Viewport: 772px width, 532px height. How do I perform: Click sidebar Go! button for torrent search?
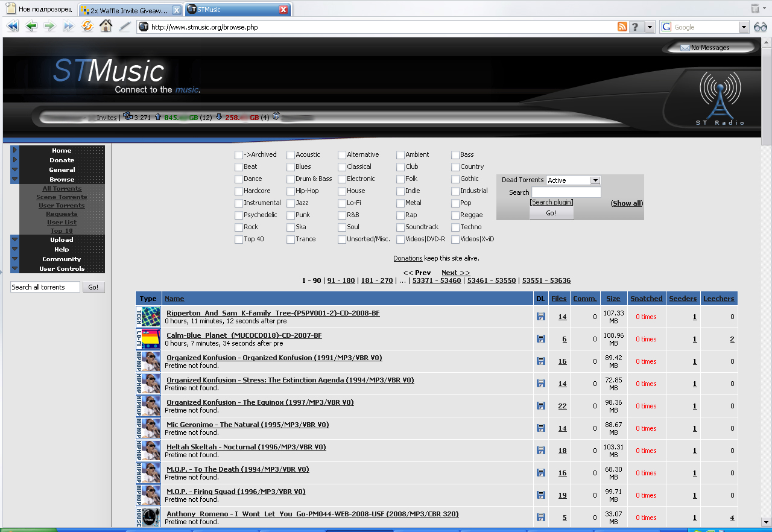[x=93, y=287]
